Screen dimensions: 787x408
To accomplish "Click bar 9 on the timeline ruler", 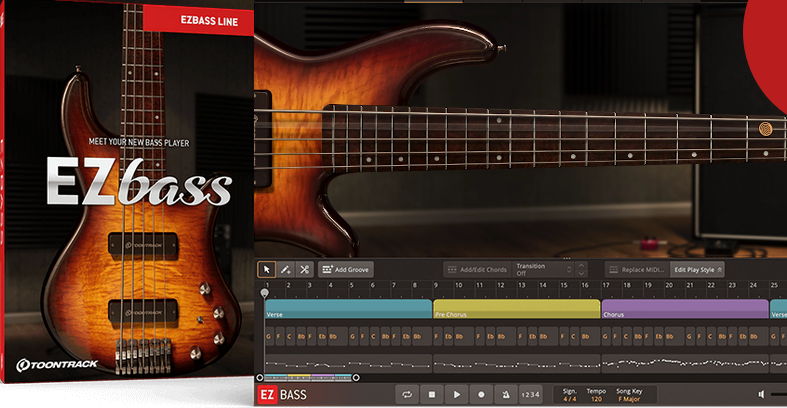I will [x=436, y=285].
